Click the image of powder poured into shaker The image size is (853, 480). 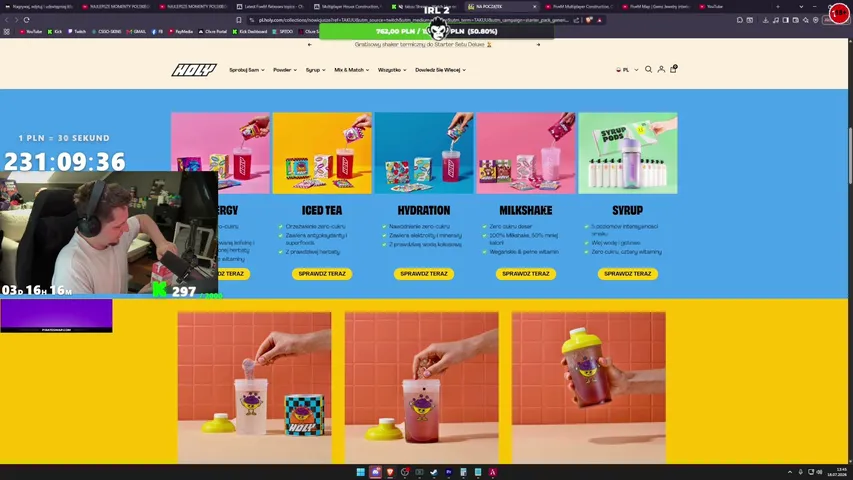254,387
